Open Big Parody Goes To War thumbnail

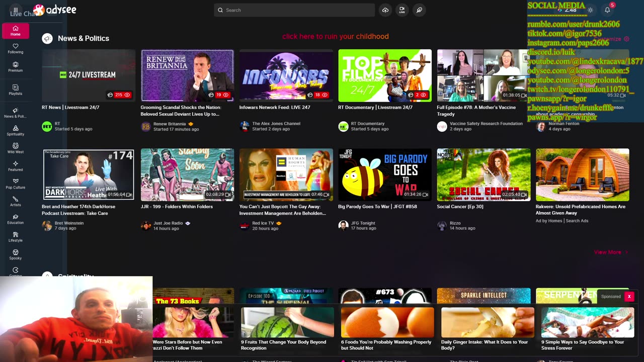(x=385, y=174)
